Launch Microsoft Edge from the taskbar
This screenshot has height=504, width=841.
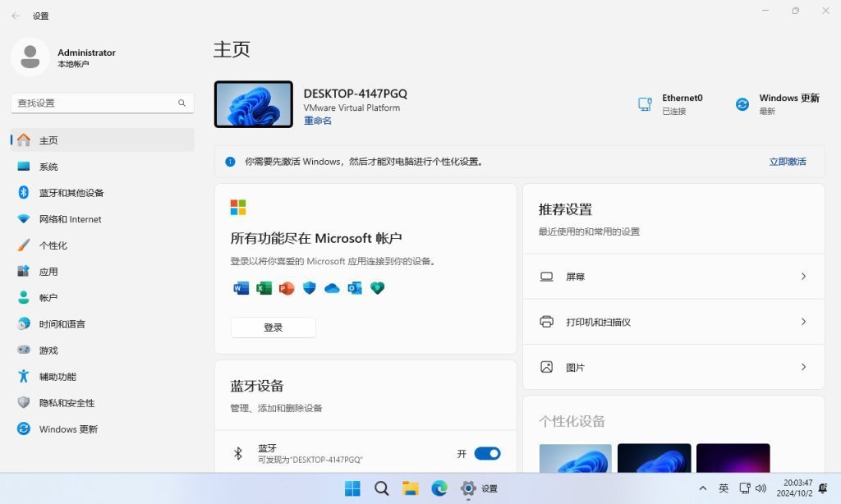coord(439,488)
